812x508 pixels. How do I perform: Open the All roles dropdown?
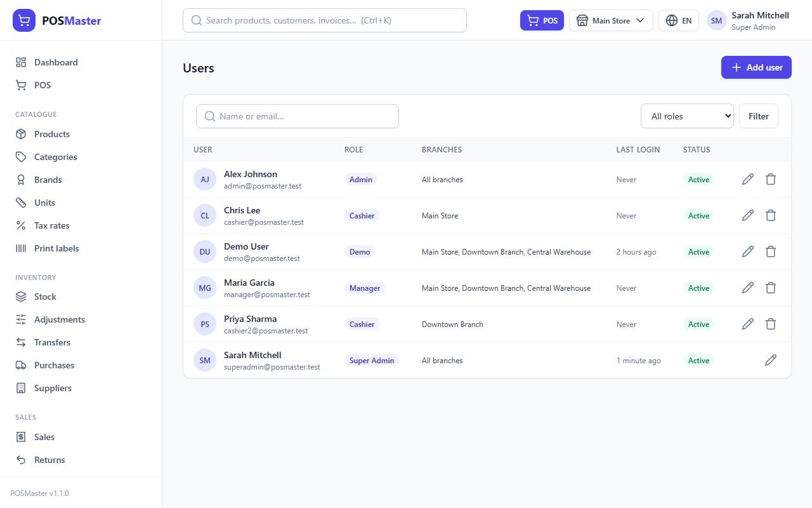pos(687,116)
